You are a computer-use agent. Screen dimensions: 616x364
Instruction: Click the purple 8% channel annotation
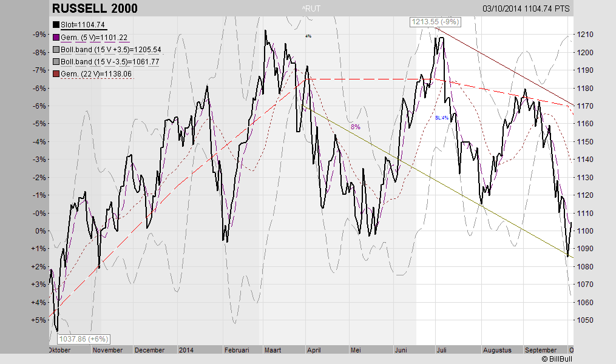click(355, 127)
